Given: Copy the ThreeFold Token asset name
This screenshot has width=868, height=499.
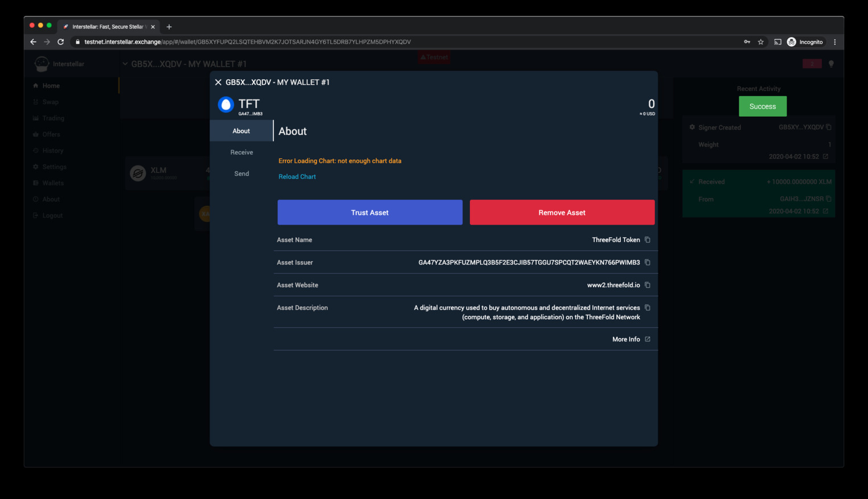Looking at the screenshot, I should pos(648,240).
